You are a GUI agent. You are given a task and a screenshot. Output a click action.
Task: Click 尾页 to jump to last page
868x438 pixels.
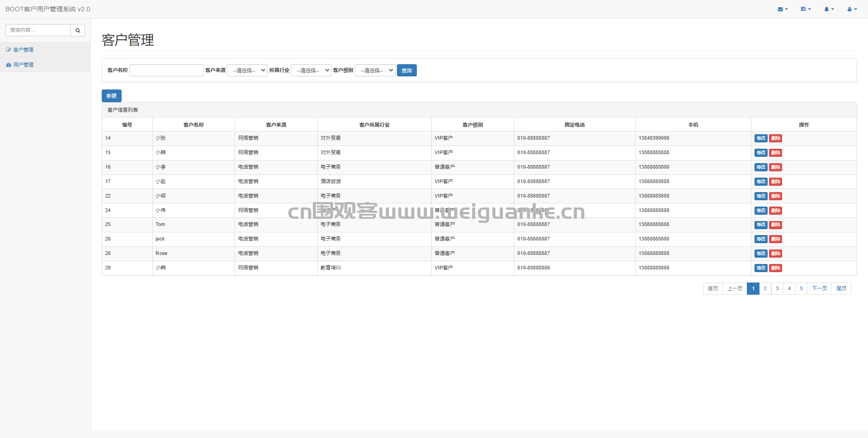(x=841, y=288)
